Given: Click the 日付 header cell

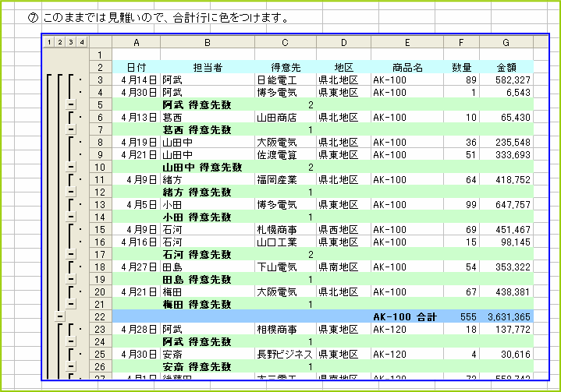Looking at the screenshot, I should 137,67.
